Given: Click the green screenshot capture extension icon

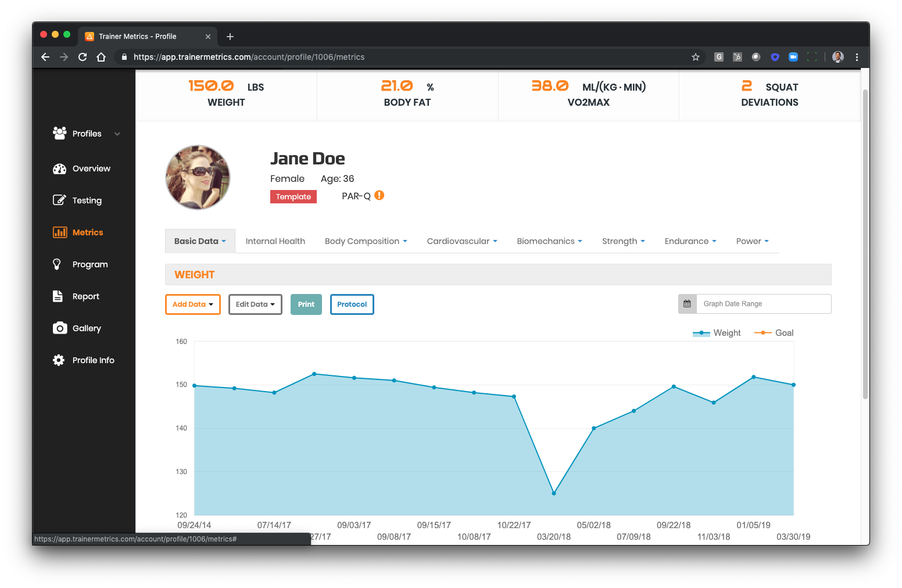Looking at the screenshot, I should pyautogui.click(x=812, y=57).
